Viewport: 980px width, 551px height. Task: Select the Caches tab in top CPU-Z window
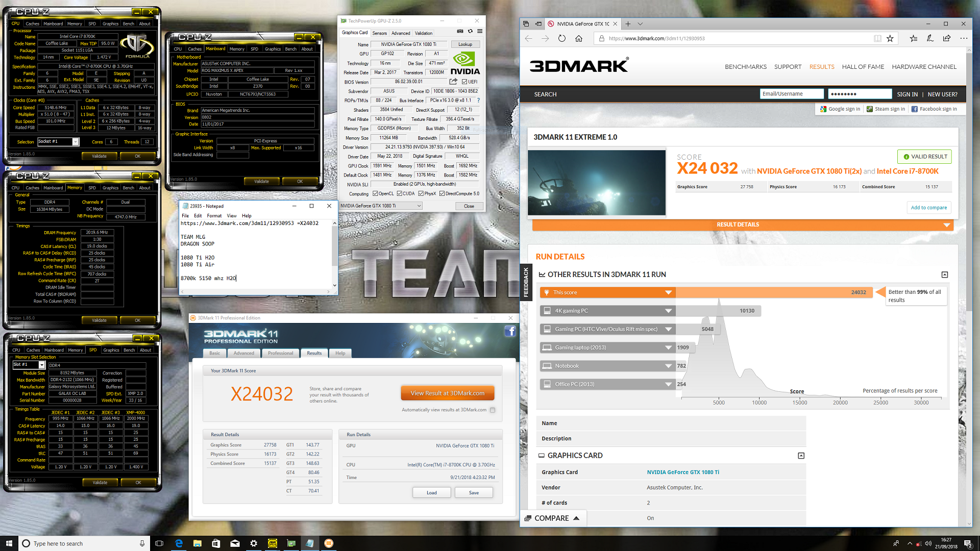click(32, 23)
